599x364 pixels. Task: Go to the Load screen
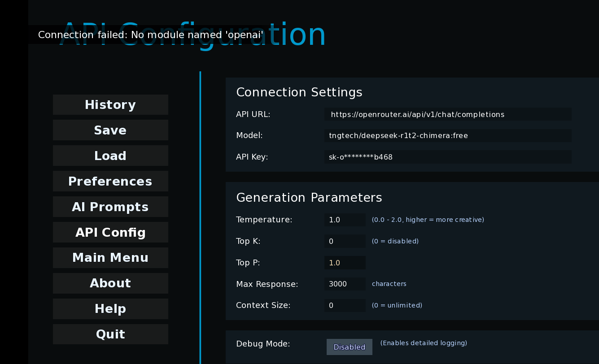coord(110,156)
